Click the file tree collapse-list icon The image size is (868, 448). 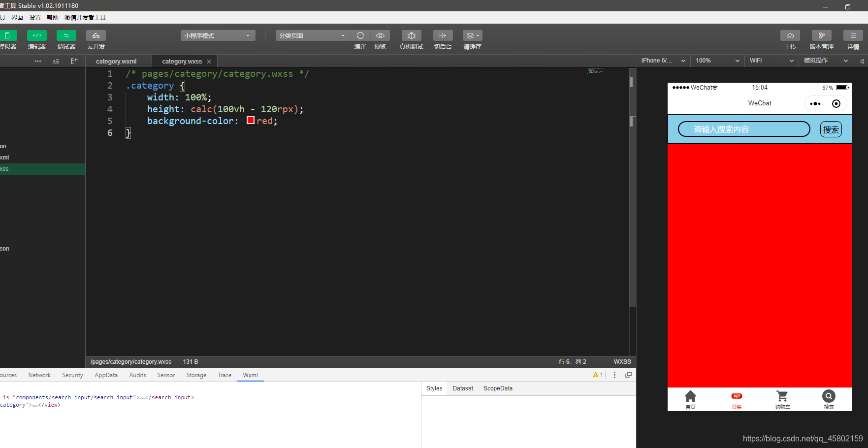point(56,61)
